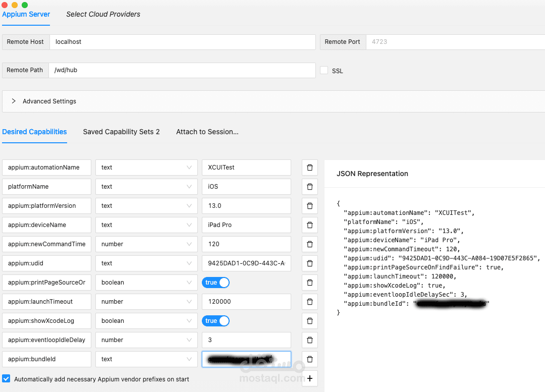The height and width of the screenshot is (392, 545).
Task: Open type dropdown for appium:newCommandTimeout
Action: pyautogui.click(x=146, y=244)
